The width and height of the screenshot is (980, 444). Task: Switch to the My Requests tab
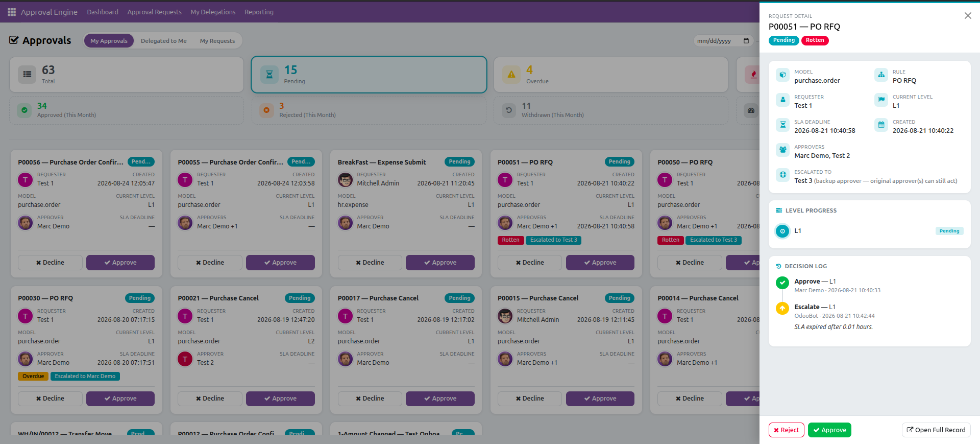tap(217, 41)
